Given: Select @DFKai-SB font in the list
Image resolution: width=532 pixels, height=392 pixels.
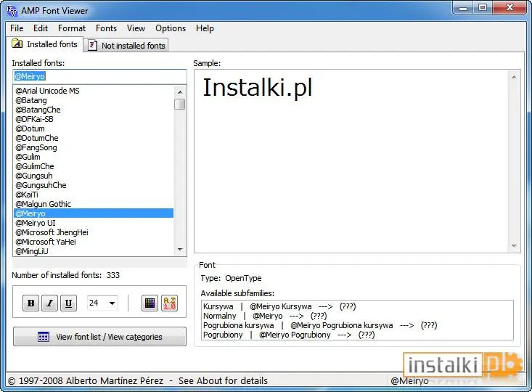Looking at the screenshot, I should (94, 119).
